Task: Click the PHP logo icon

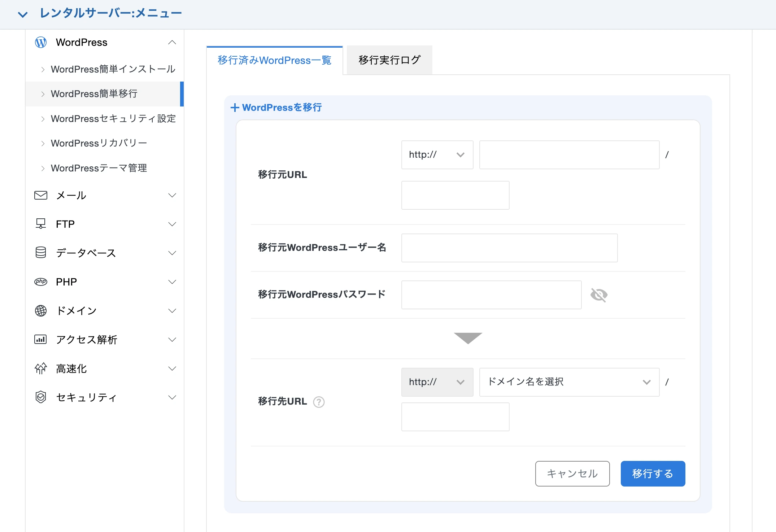Action: click(x=41, y=282)
